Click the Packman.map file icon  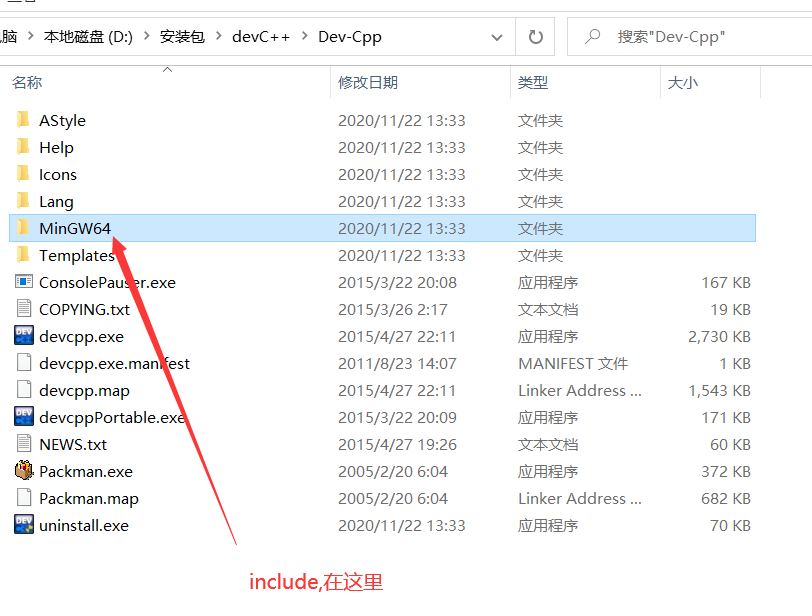pyautogui.click(x=24, y=497)
